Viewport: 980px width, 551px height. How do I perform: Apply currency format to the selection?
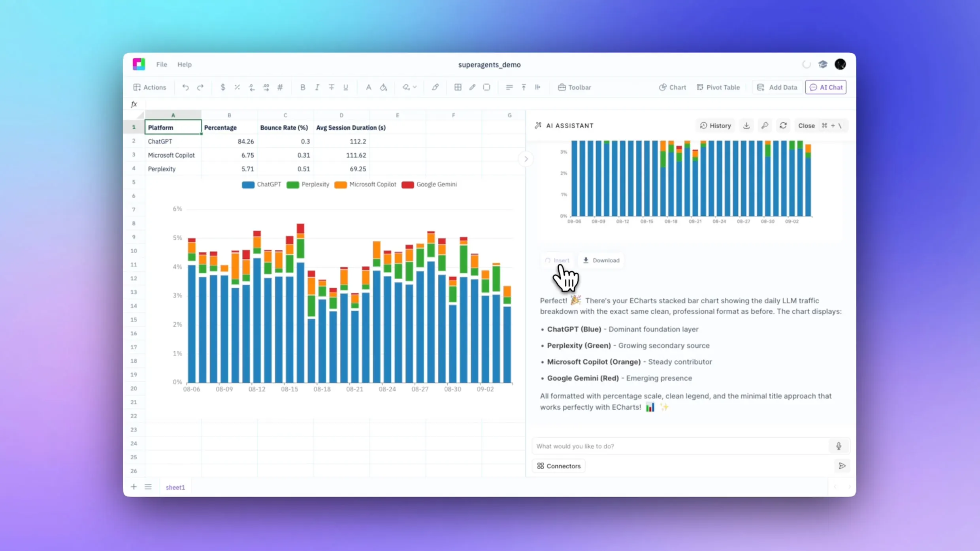223,87
